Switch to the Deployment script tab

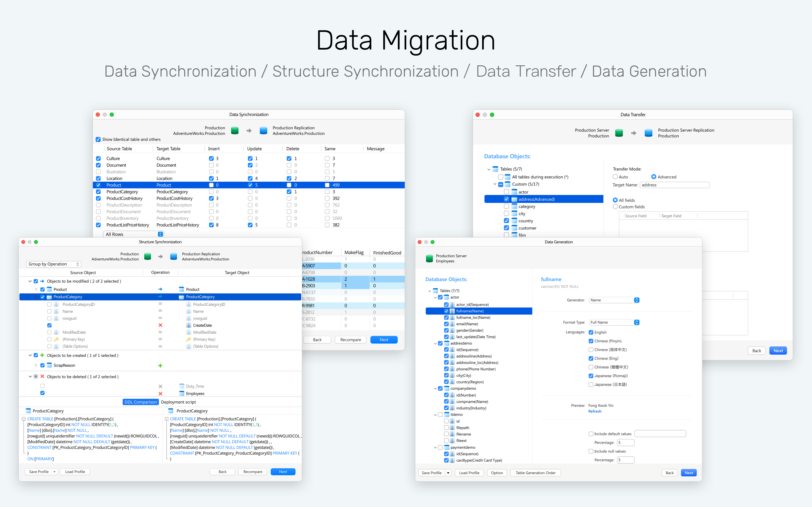point(178,402)
